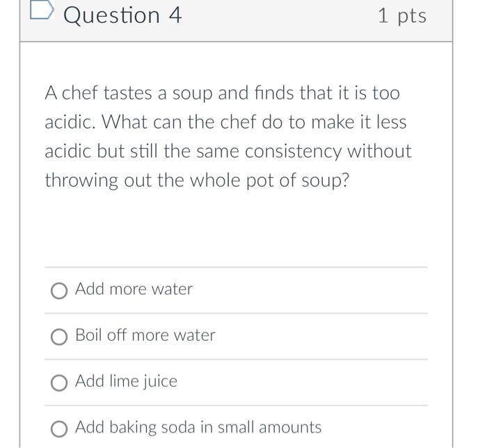Click the line starting 'acidic. What can the chef'
Image resolution: width=487 pixels, height=448 pixels.
pos(225,122)
